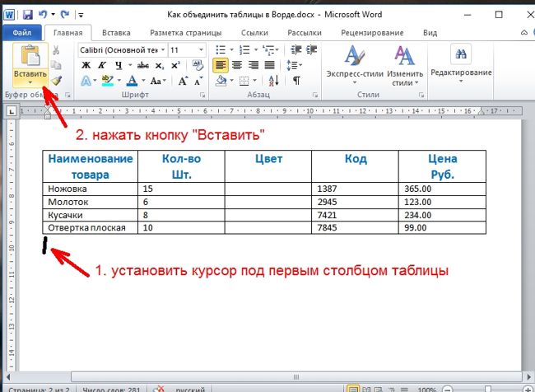This screenshot has width=535, height=392.
Task: Click horizontal scrollbar thumb
Action: click(296, 377)
